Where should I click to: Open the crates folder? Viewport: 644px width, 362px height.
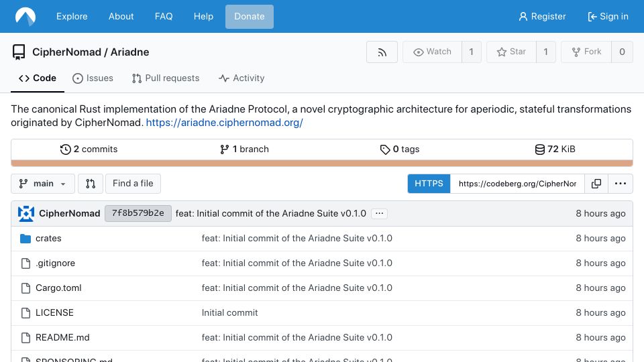[x=48, y=239]
